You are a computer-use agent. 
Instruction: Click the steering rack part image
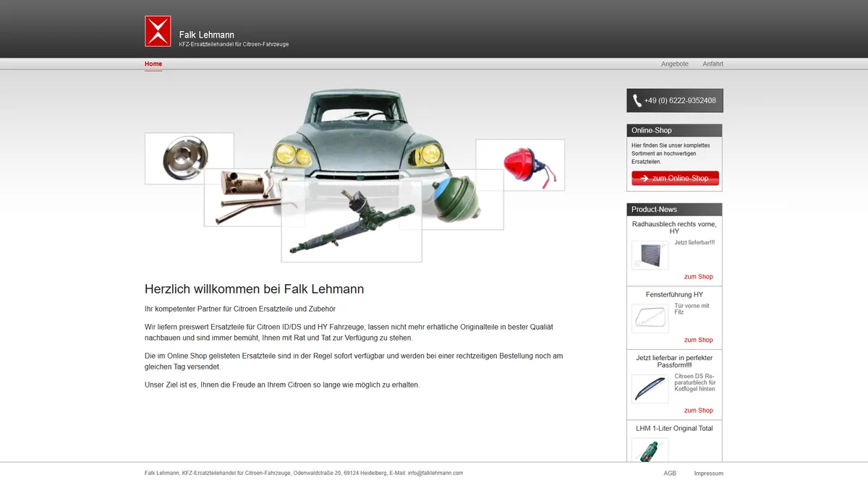pyautogui.click(x=352, y=222)
